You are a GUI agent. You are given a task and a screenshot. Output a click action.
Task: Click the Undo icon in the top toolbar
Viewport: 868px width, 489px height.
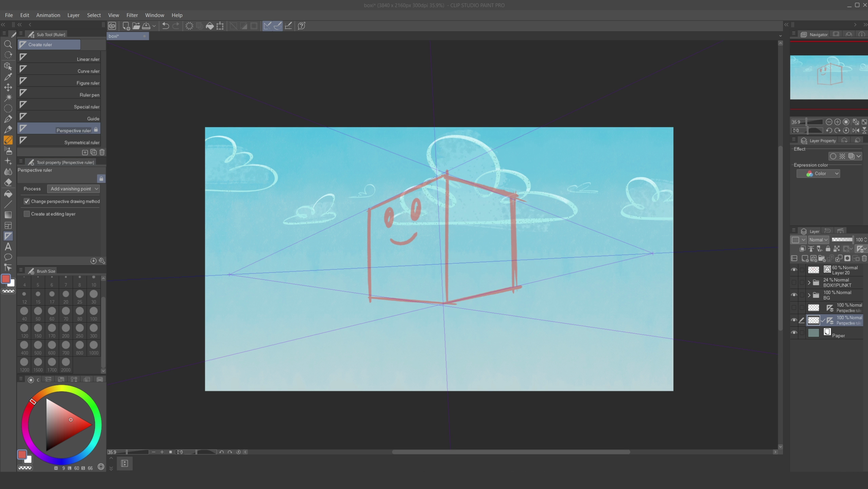pos(165,25)
